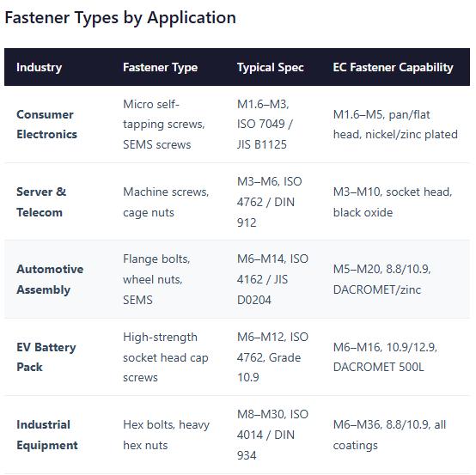Click the EC Fastener Capability column header
The width and height of the screenshot is (476, 475).
[394, 67]
